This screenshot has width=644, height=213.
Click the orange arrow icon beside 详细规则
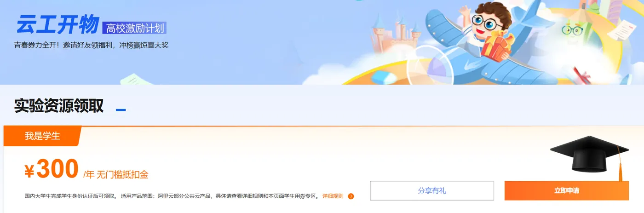351,196
